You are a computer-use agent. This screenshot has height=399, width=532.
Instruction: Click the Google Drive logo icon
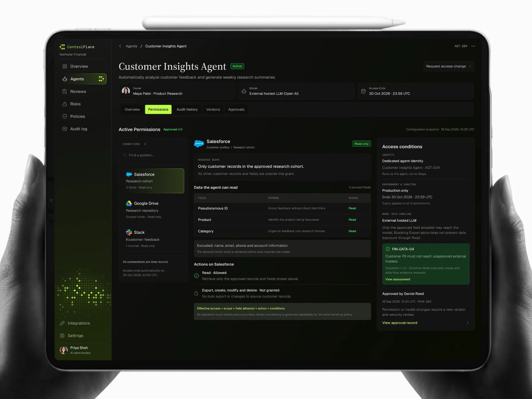tap(129, 203)
